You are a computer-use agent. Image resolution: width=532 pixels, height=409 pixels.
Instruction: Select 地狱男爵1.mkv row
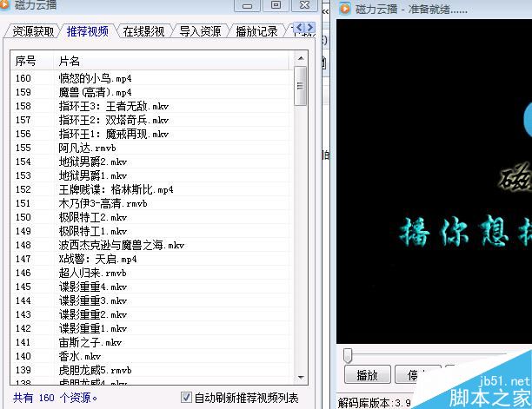tap(151, 175)
